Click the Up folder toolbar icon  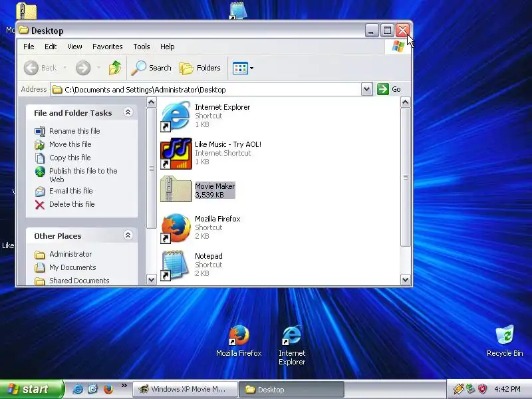[114, 68]
